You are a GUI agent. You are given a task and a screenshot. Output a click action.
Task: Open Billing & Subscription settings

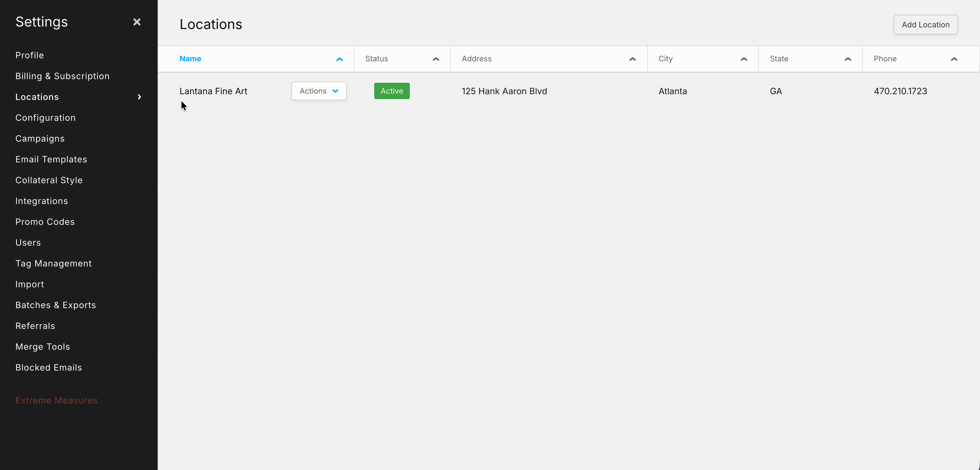point(62,76)
